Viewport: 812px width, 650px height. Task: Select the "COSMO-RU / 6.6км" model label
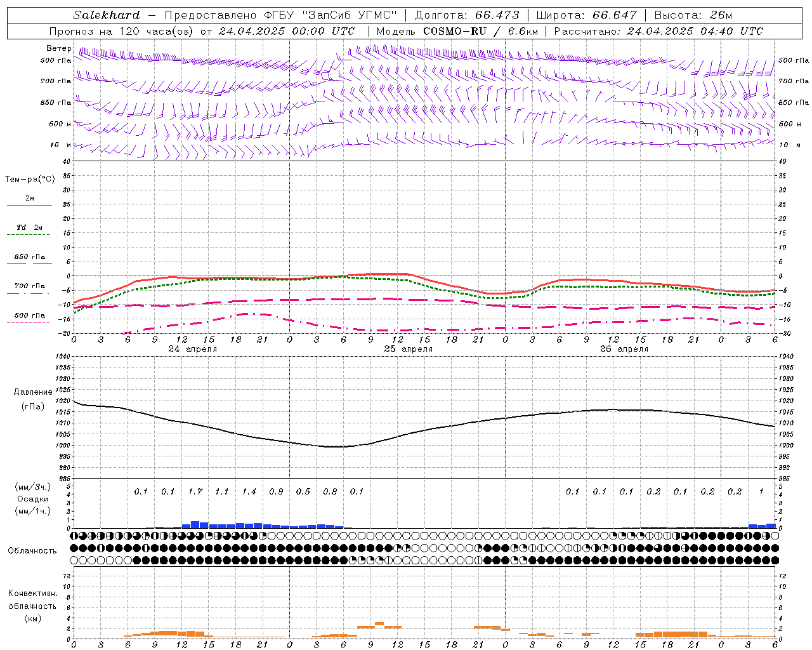tap(481, 31)
